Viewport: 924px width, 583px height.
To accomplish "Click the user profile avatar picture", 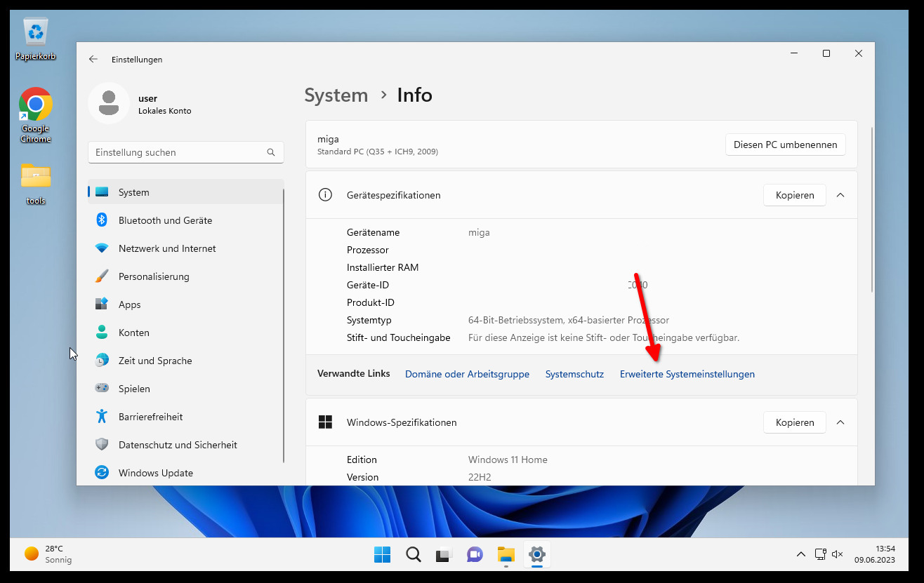I will pyautogui.click(x=109, y=103).
